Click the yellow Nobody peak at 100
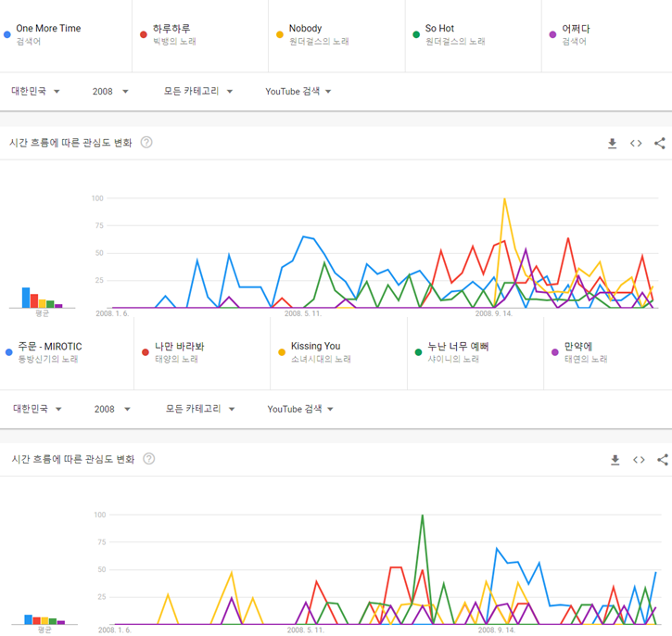This screenshot has width=672, height=636. pos(504,198)
